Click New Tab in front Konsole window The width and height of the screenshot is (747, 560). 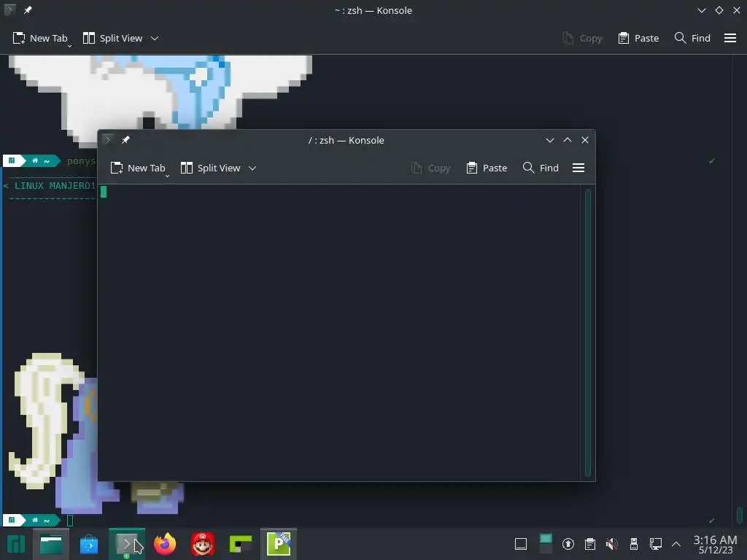pos(137,168)
